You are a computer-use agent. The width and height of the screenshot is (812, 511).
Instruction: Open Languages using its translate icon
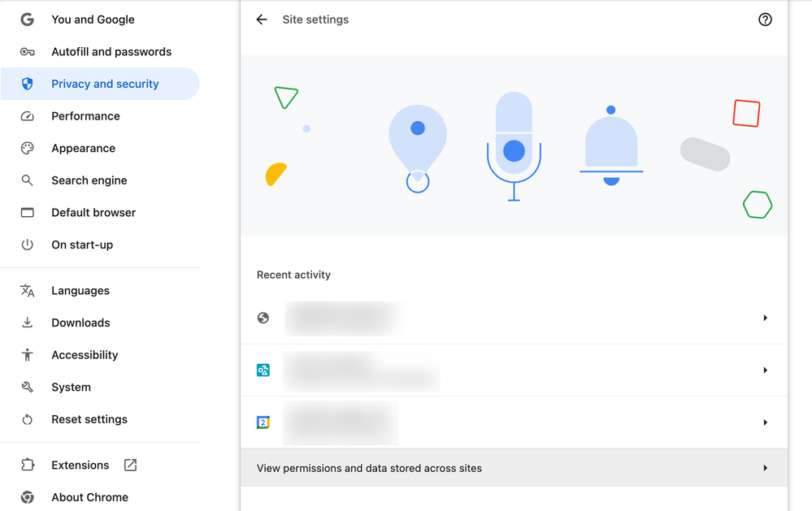tap(27, 291)
